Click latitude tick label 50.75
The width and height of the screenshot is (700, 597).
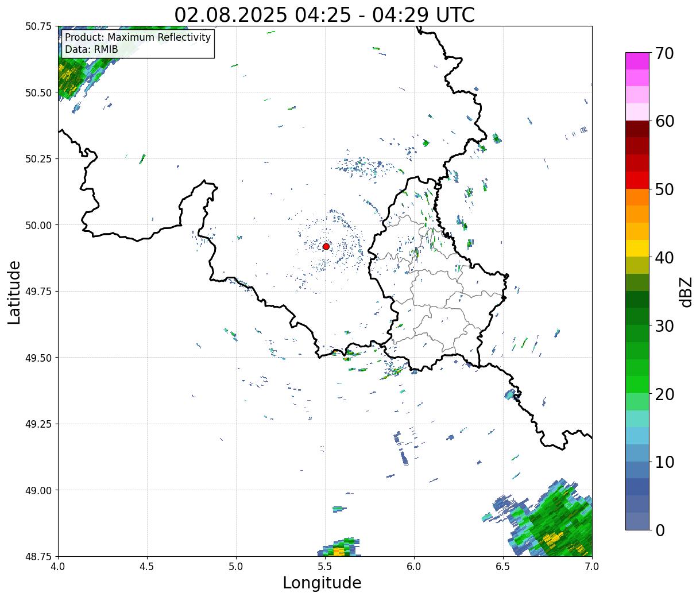point(39,26)
